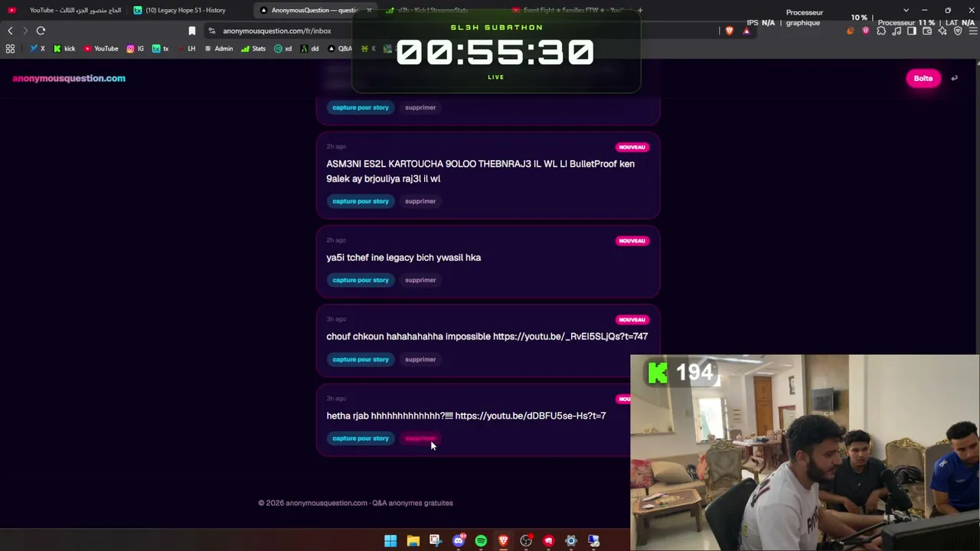Select the AnonymousQuestion tab
This screenshot has width=980, height=551.
click(x=314, y=10)
